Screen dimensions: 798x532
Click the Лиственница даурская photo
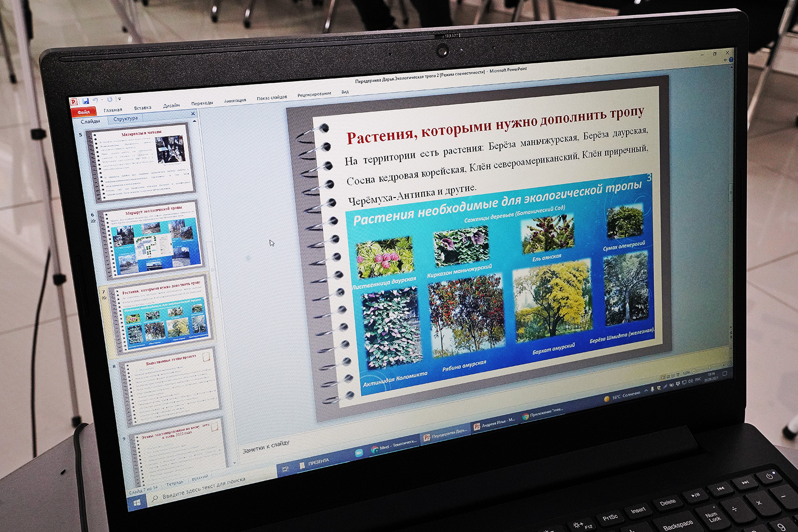coord(384,256)
